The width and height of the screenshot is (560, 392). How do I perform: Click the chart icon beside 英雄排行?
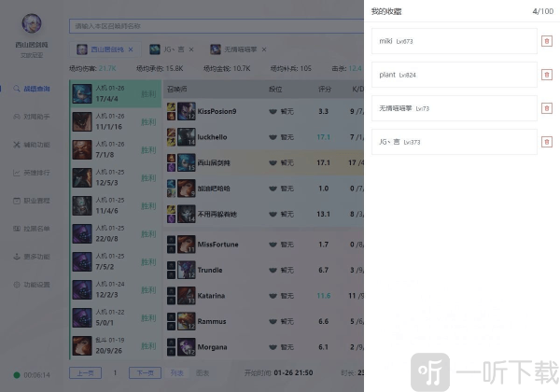[17, 173]
